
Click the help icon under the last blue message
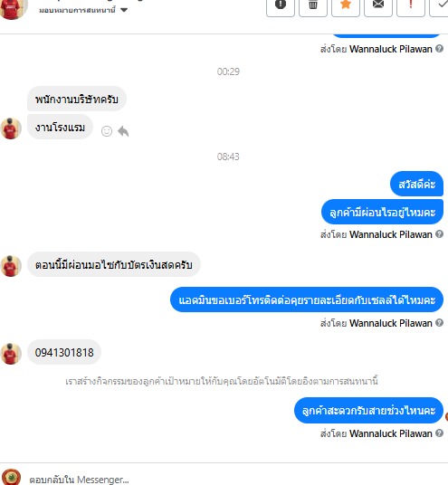point(439,433)
